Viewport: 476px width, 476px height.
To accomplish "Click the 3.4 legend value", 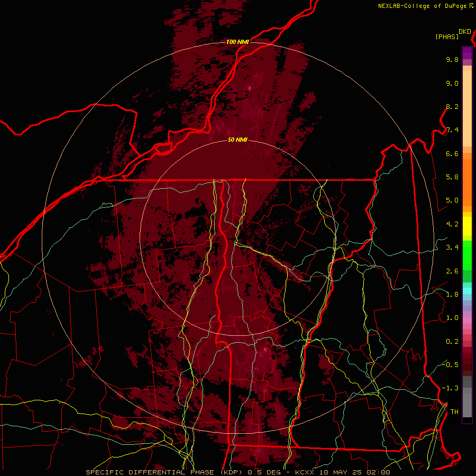I will 452,248.
